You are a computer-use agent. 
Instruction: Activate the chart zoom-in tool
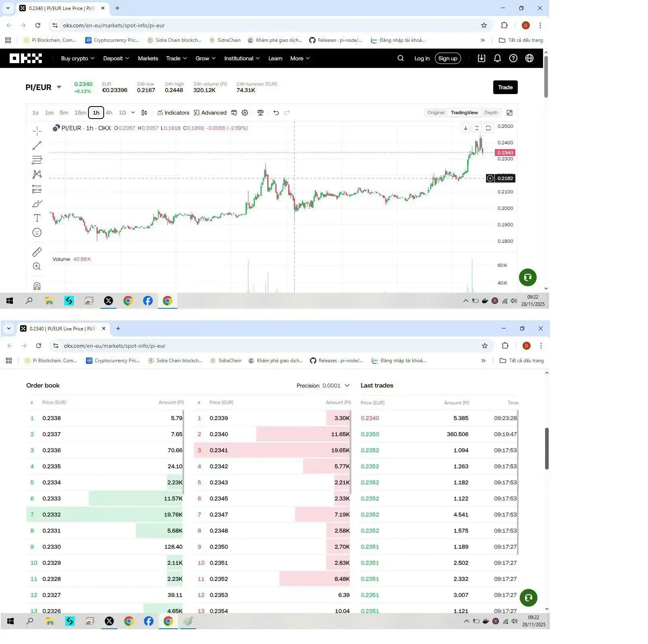37,267
